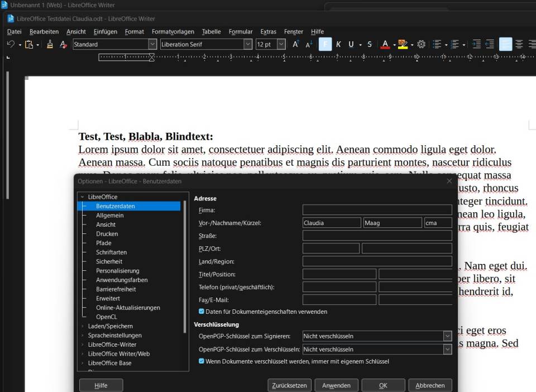This screenshot has width=536, height=392.
Task: Open the Standard paragraph style dropdown
Action: [x=153, y=44]
